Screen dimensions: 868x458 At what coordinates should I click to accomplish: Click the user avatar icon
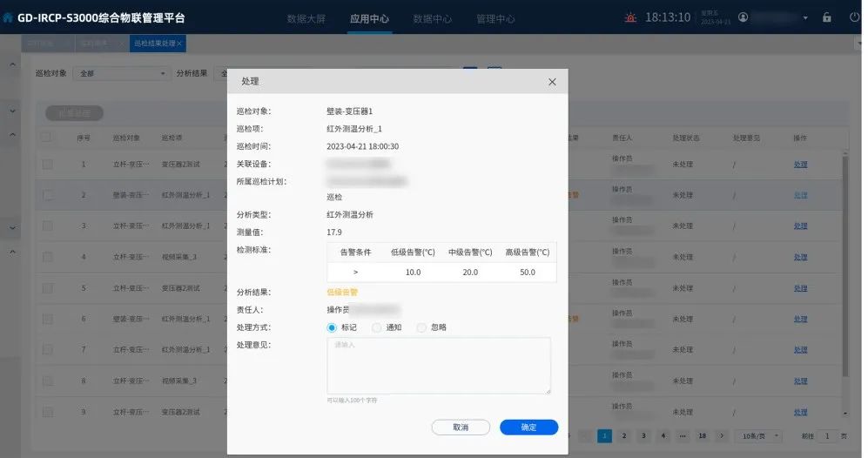743,17
